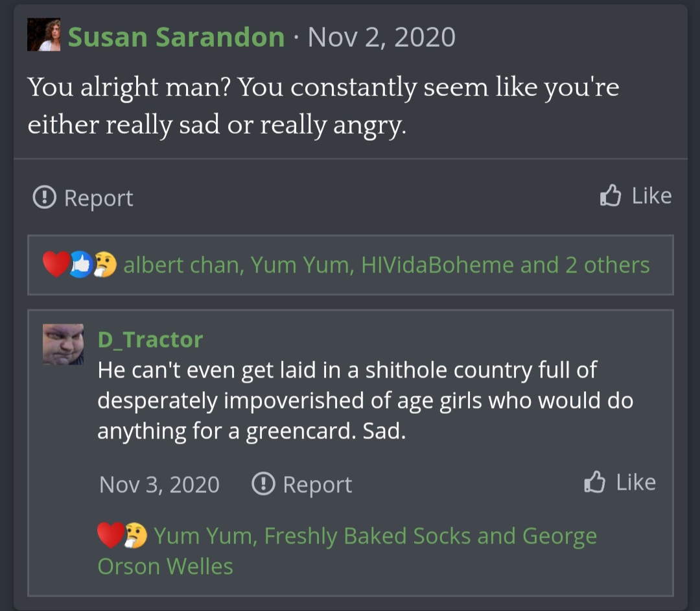
Task: Like Susan Sarandon's post via Like text
Action: pos(651,196)
